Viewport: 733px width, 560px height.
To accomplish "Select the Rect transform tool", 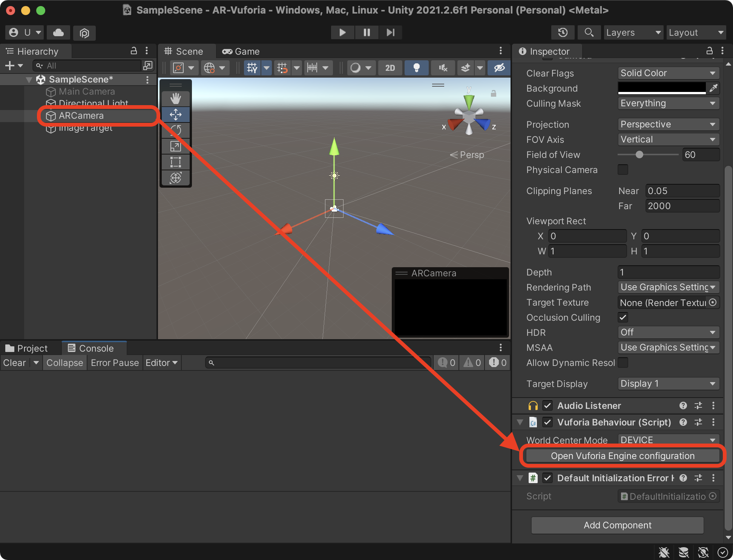I will click(176, 162).
